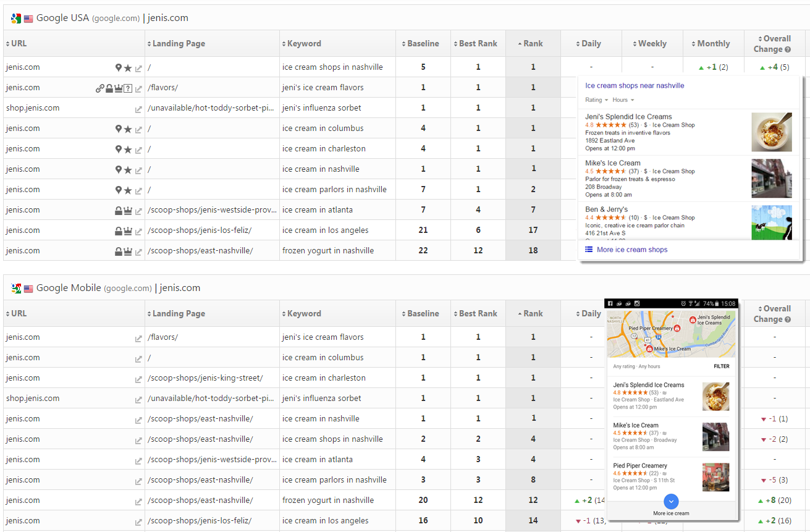Open Ice cream shops near nashville link
This screenshot has height=532, width=810.
point(635,86)
